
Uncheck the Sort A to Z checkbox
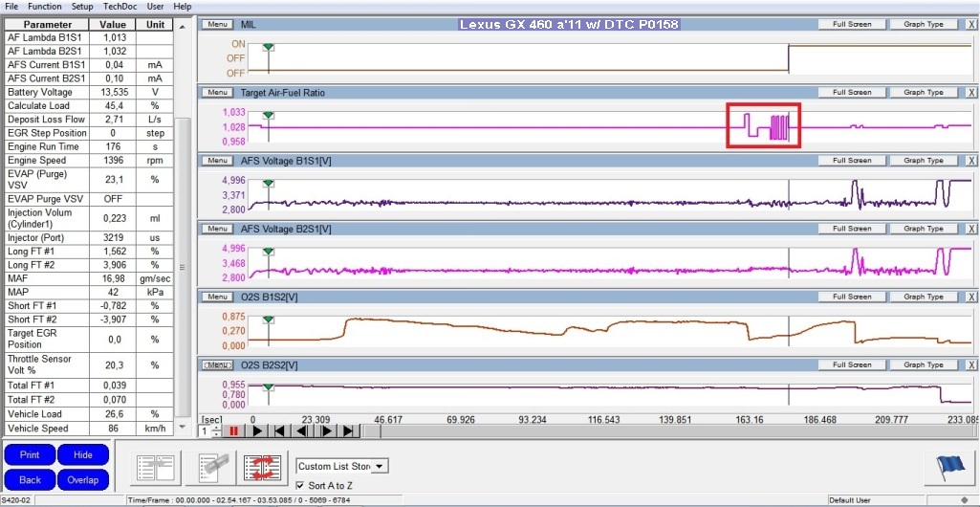[302, 486]
